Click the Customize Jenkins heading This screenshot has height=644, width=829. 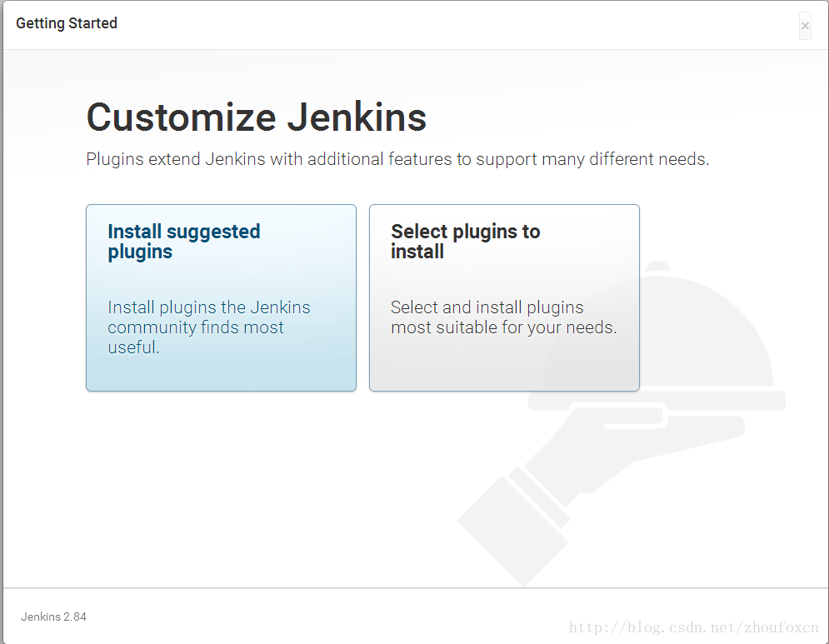[256, 117]
